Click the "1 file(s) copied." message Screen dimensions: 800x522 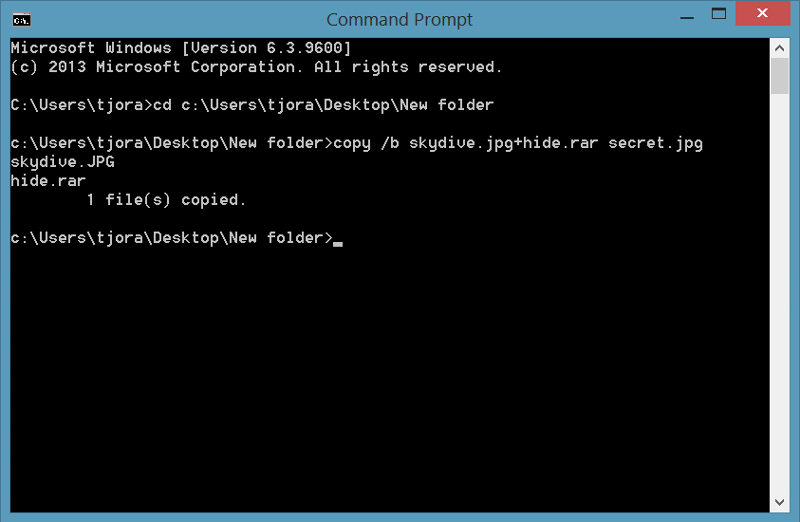pos(166,200)
